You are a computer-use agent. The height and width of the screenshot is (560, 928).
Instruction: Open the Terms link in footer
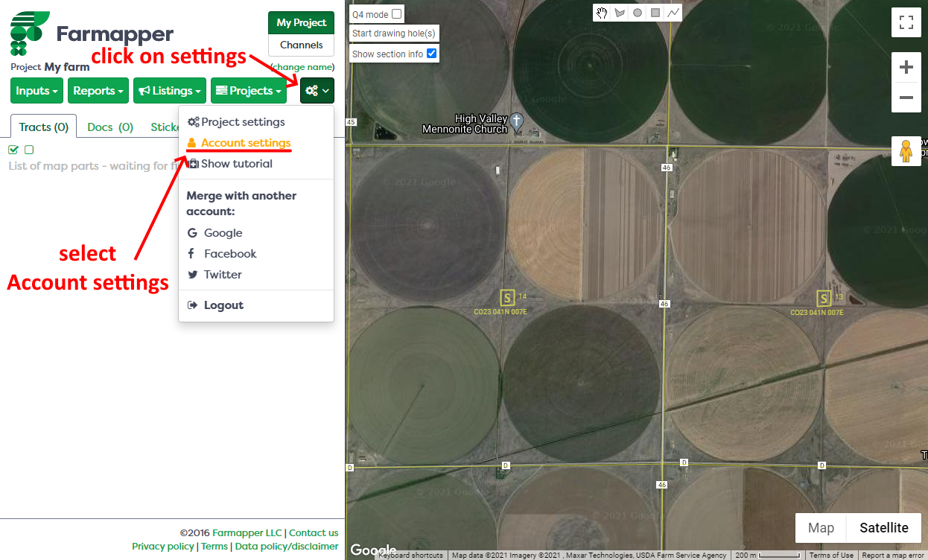pos(214,547)
